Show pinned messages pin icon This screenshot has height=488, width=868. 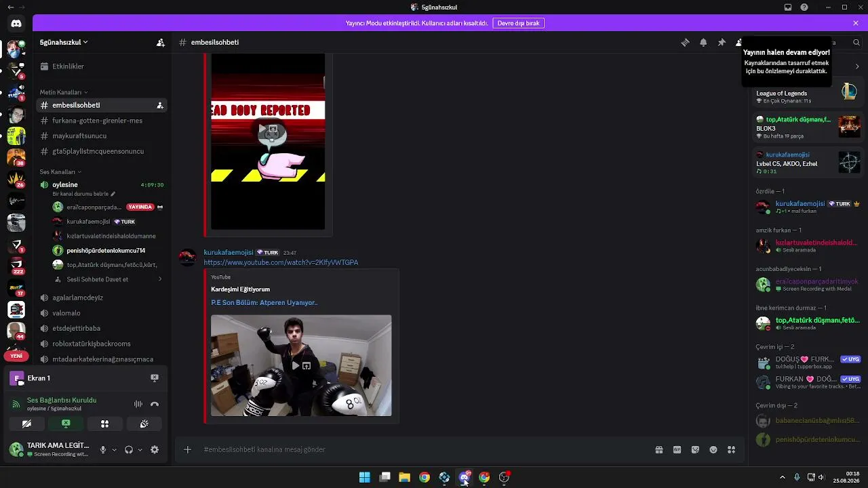tap(722, 42)
